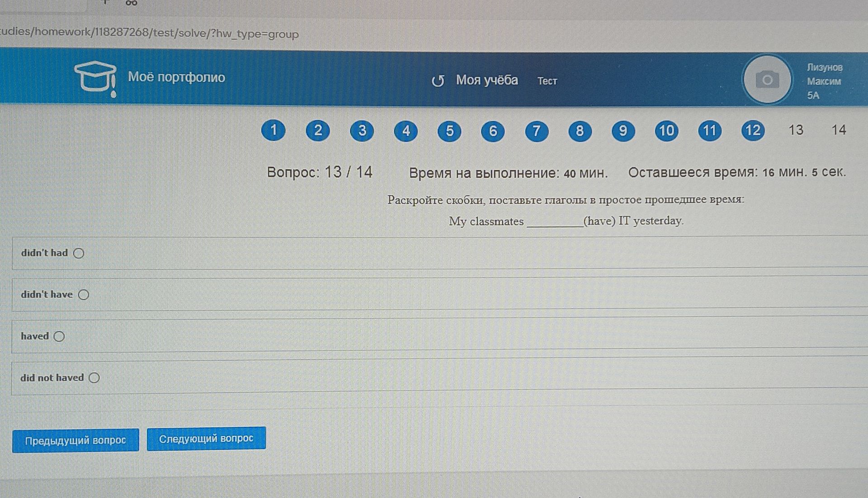Screen dimensions: 868x498
Task: Open the Моё портфолио link
Action: [176, 77]
